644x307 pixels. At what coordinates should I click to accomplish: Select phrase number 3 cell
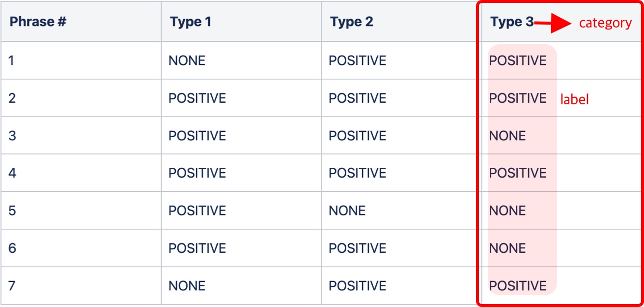pos(12,136)
